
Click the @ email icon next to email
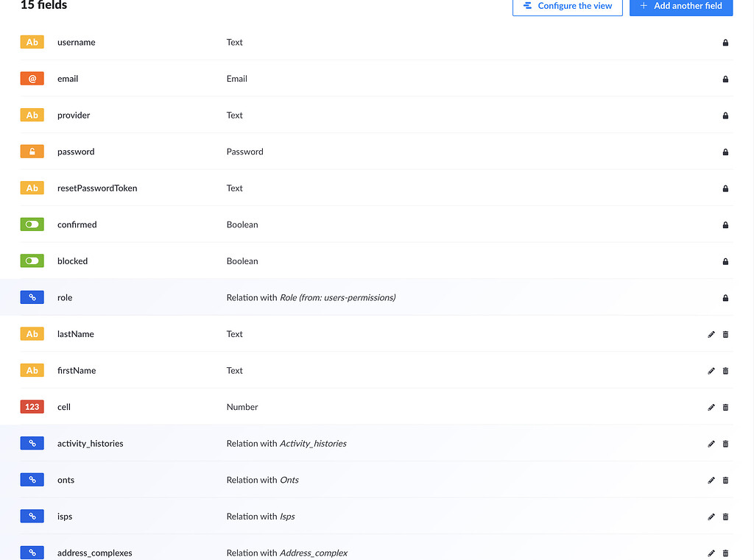(x=32, y=78)
